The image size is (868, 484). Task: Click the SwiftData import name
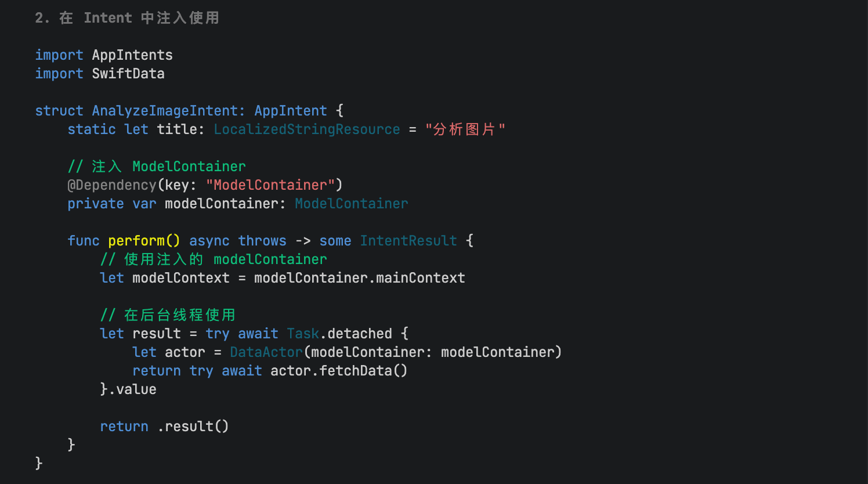128,74
